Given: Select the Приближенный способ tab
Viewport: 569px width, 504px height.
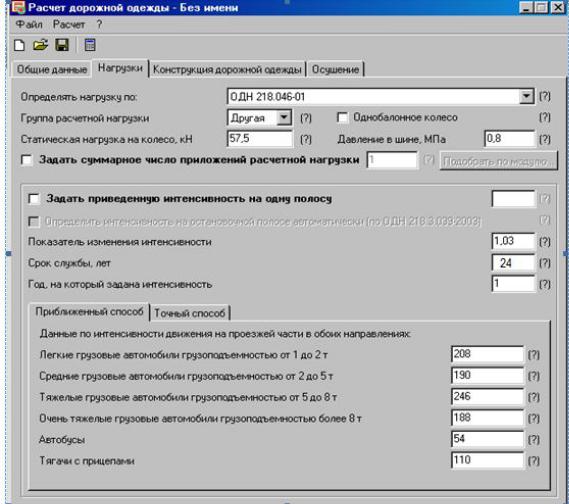Looking at the screenshot, I should pyautogui.click(x=89, y=312).
